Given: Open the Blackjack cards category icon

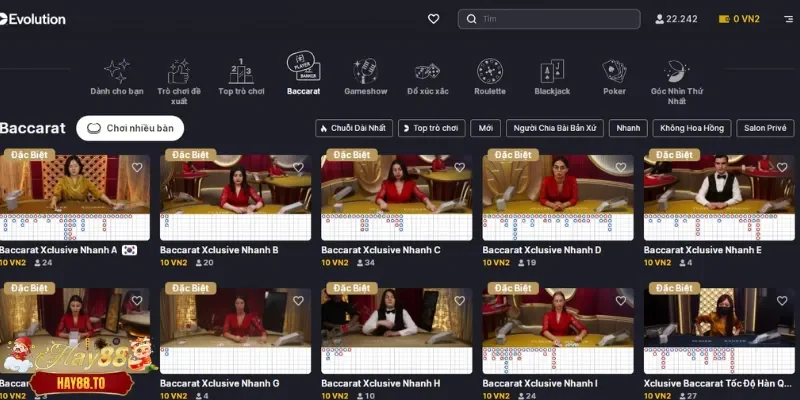Looking at the screenshot, I should coord(552,71).
